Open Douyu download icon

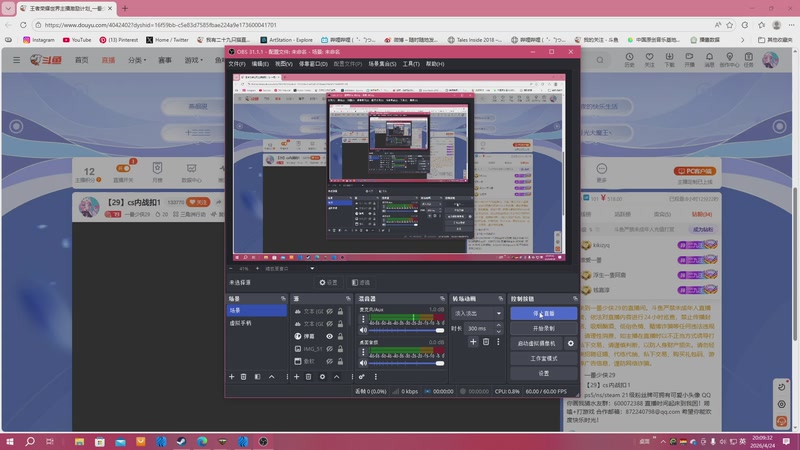669,59
